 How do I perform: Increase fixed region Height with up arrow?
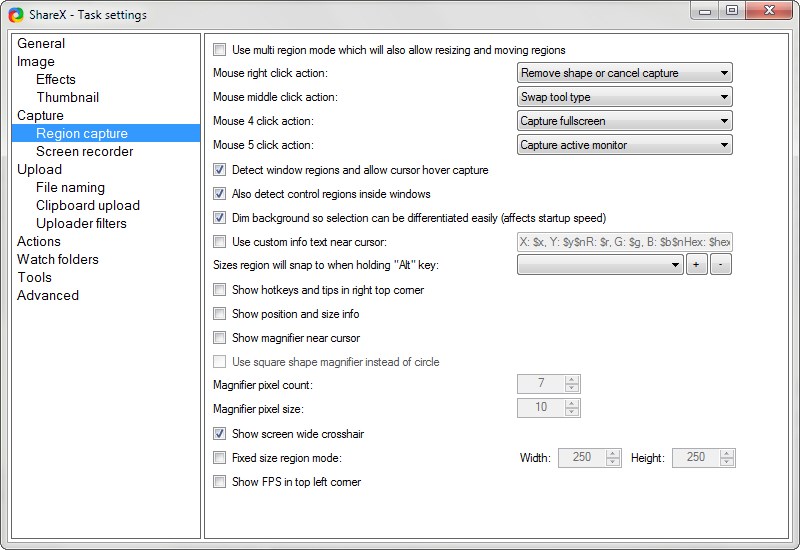click(x=727, y=453)
